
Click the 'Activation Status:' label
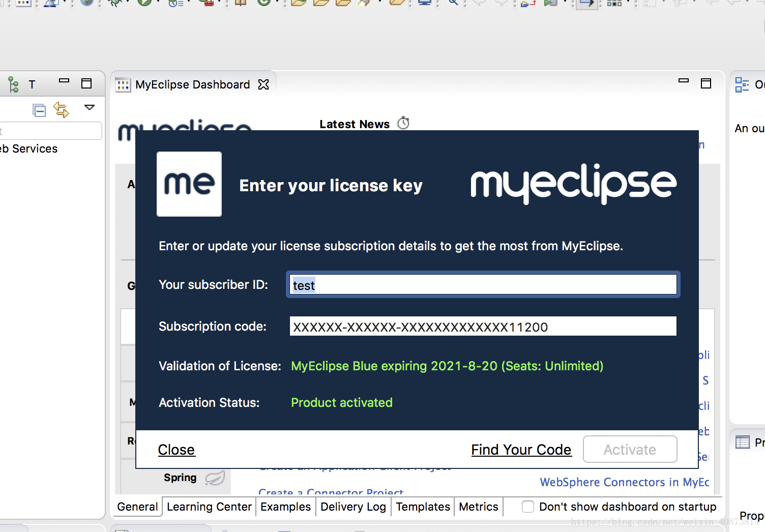(x=209, y=403)
